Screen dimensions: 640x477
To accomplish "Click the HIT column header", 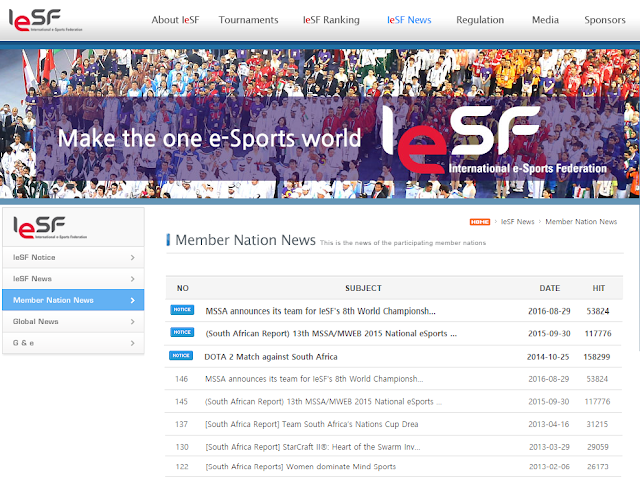I will pos(598,288).
